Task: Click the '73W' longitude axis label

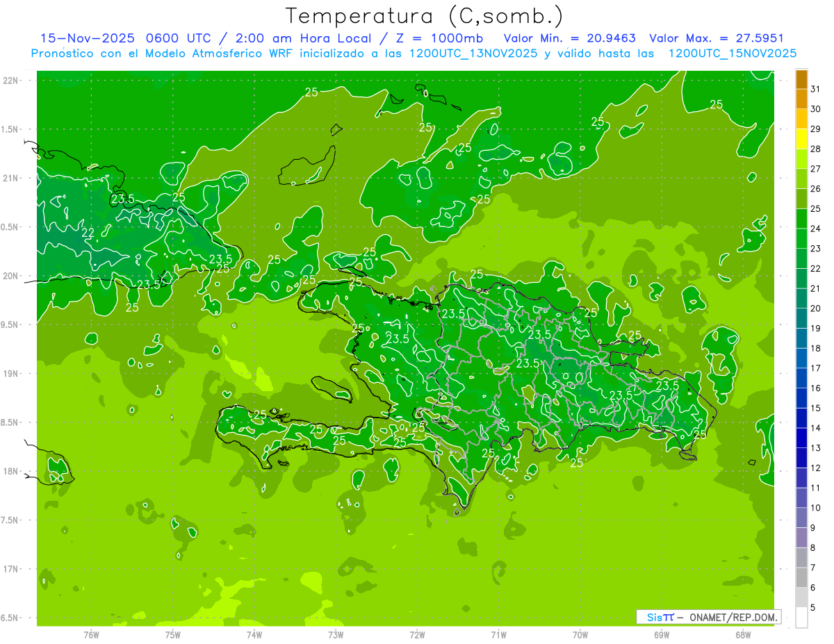Action: [336, 634]
